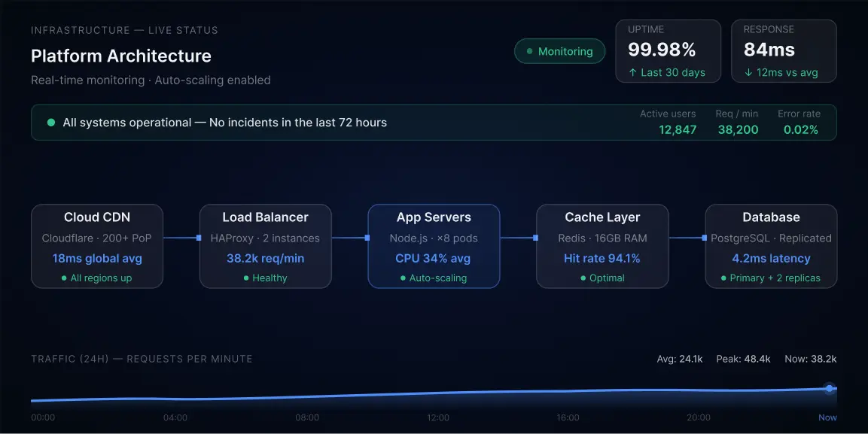Click the Req / min value 38,200
This screenshot has height=434, width=868.
coord(738,130)
